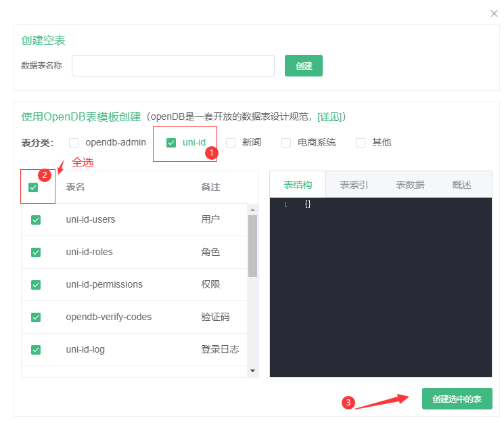Switch to the 表数据 tab
The height and width of the screenshot is (423, 504).
[410, 185]
